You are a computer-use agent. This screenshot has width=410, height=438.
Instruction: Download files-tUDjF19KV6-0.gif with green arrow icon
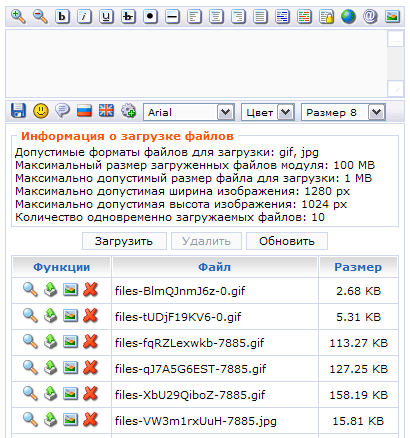[51, 316]
